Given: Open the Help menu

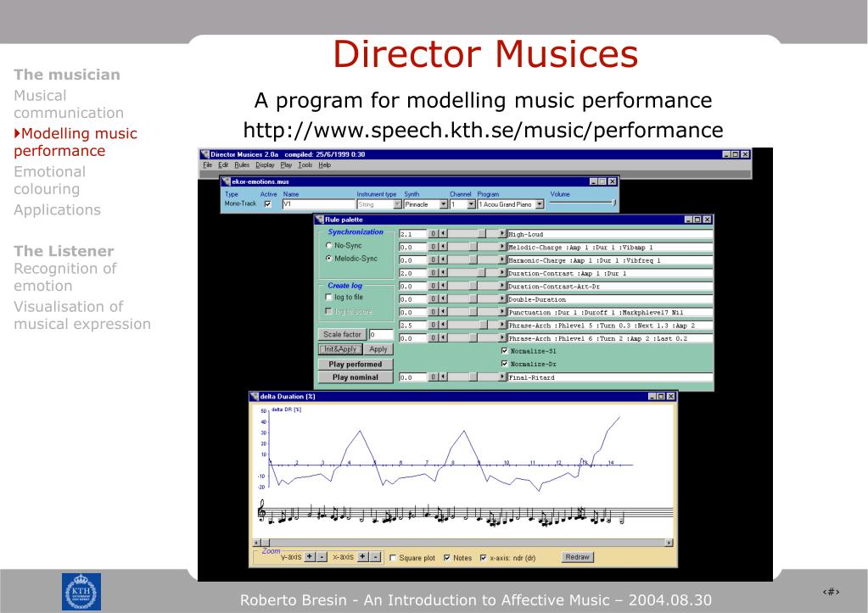Looking at the screenshot, I should tap(324, 164).
